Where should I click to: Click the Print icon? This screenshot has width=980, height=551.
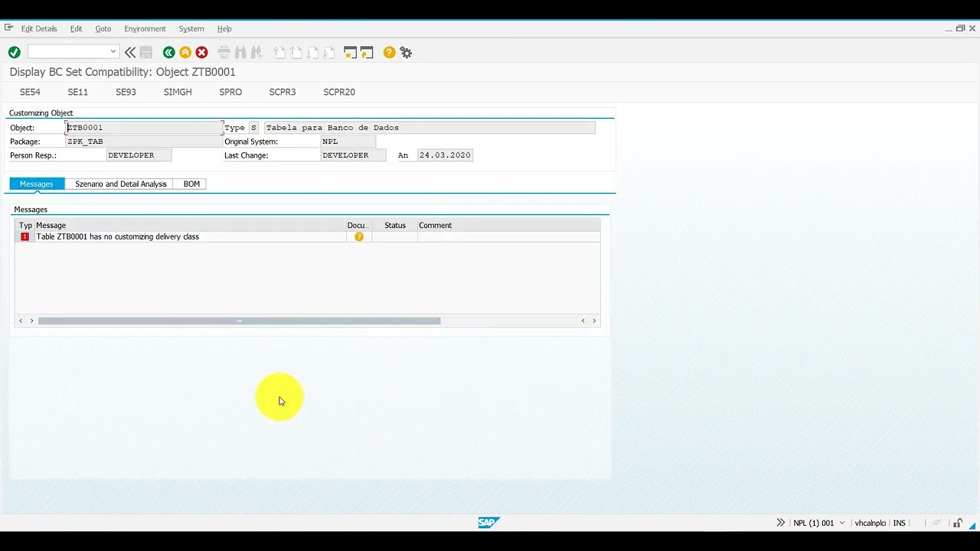coord(224,52)
